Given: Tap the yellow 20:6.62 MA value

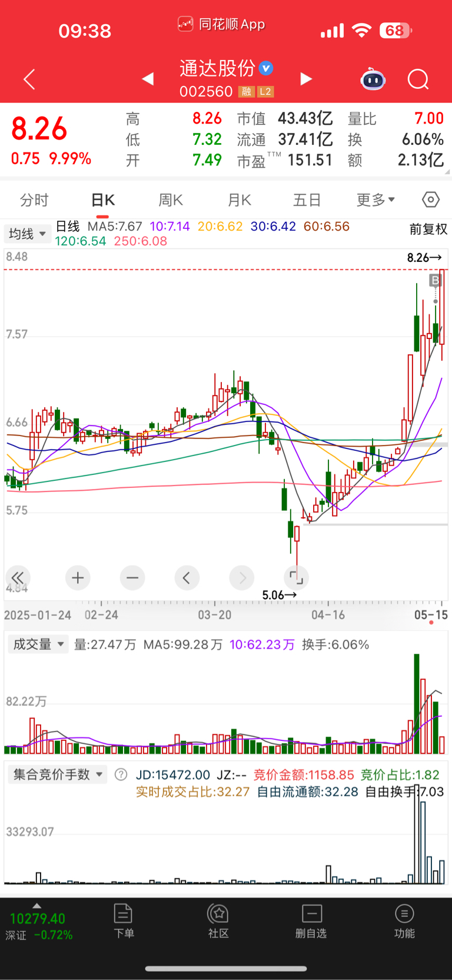Looking at the screenshot, I should pyautogui.click(x=220, y=227).
